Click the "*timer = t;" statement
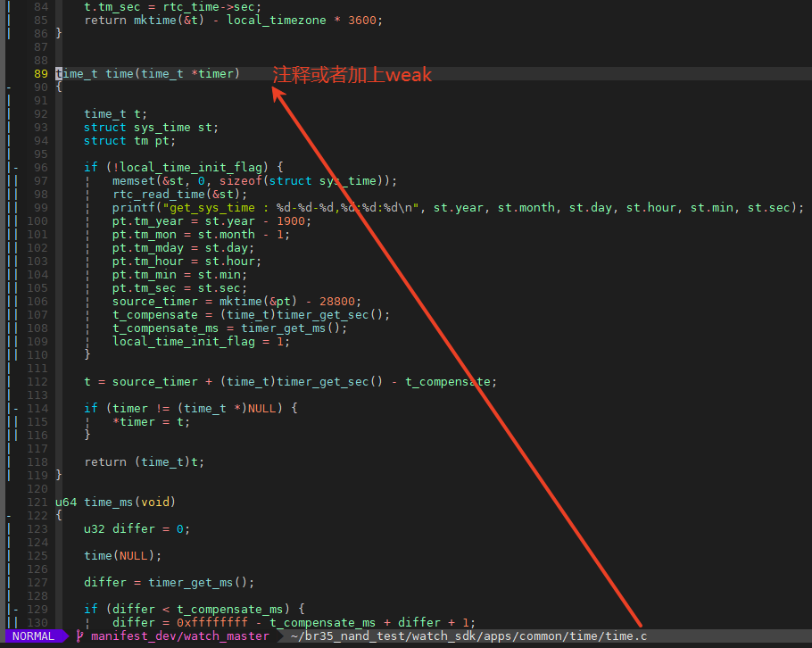The height and width of the screenshot is (648, 812). tap(151, 422)
